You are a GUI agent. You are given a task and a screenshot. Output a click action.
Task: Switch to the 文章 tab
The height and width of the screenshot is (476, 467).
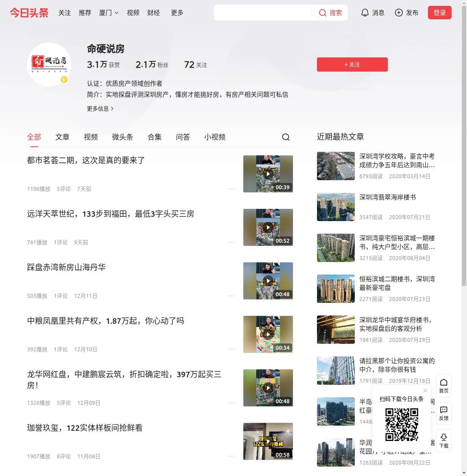(63, 137)
